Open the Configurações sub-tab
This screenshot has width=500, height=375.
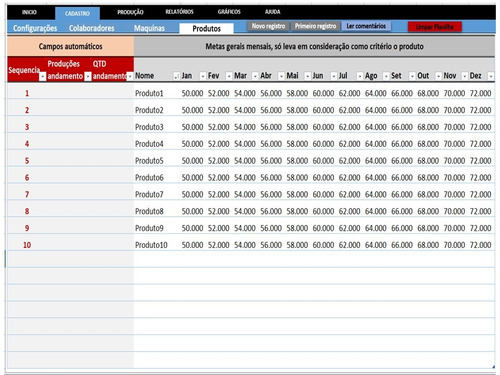35,28
